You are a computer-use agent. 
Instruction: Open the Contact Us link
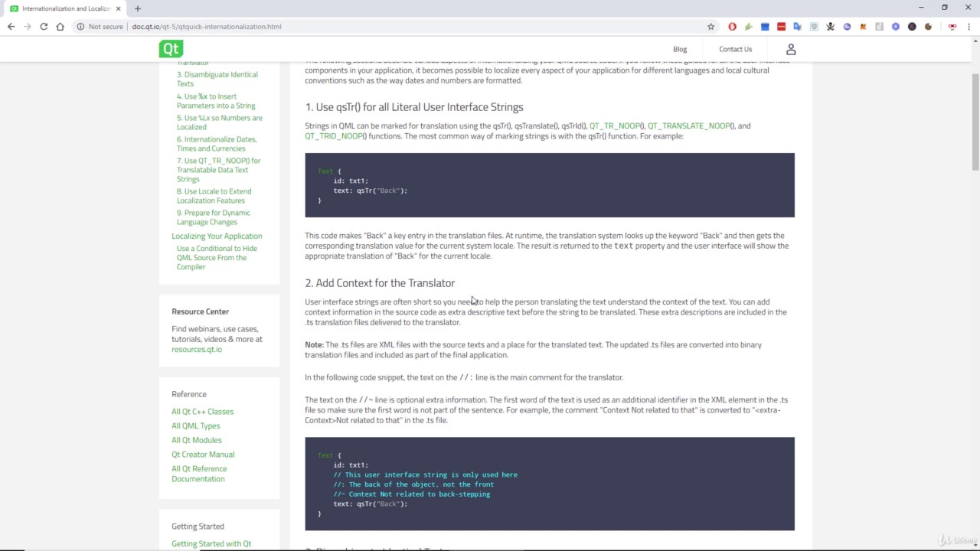pyautogui.click(x=735, y=49)
